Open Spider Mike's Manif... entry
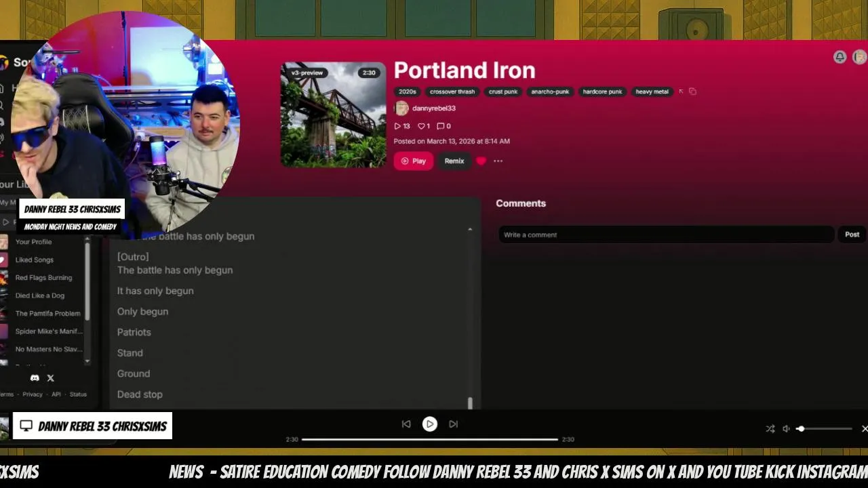This screenshot has width=868, height=488. tap(49, 331)
